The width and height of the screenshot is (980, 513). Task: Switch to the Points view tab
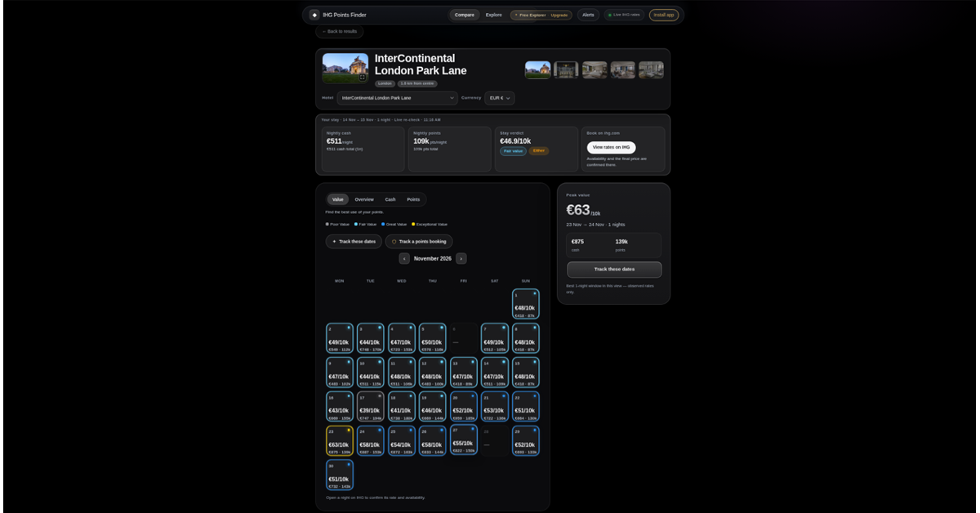pos(413,199)
